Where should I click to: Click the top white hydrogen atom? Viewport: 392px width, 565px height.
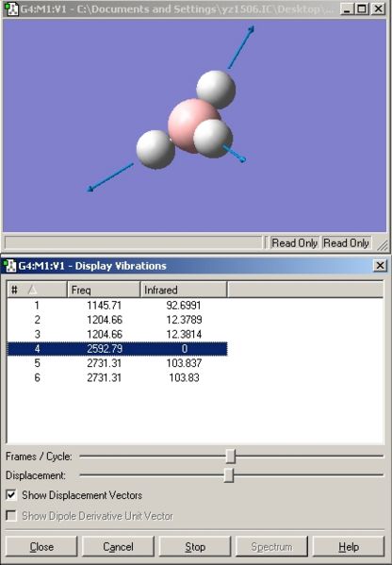[x=216, y=90]
